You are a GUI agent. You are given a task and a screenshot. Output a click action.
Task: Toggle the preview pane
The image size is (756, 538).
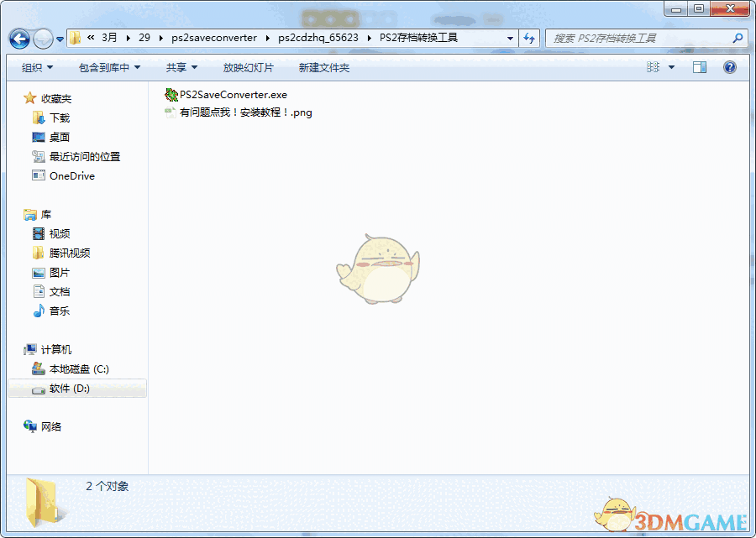(700, 68)
